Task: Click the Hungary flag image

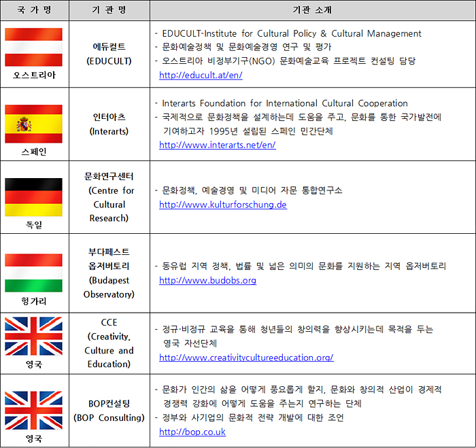Action: 34,273
